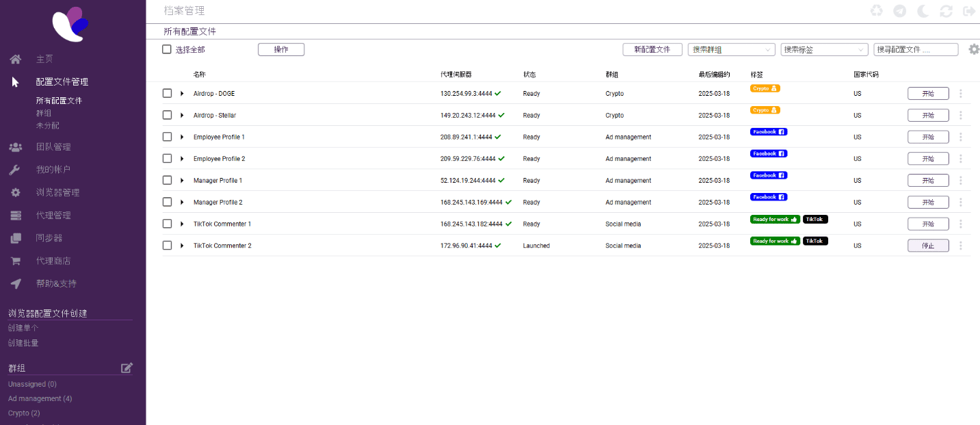Viewport: 980px width, 425px height.
Task: Tick the checkbox for Airdrop - DOGE
Action: [167, 94]
